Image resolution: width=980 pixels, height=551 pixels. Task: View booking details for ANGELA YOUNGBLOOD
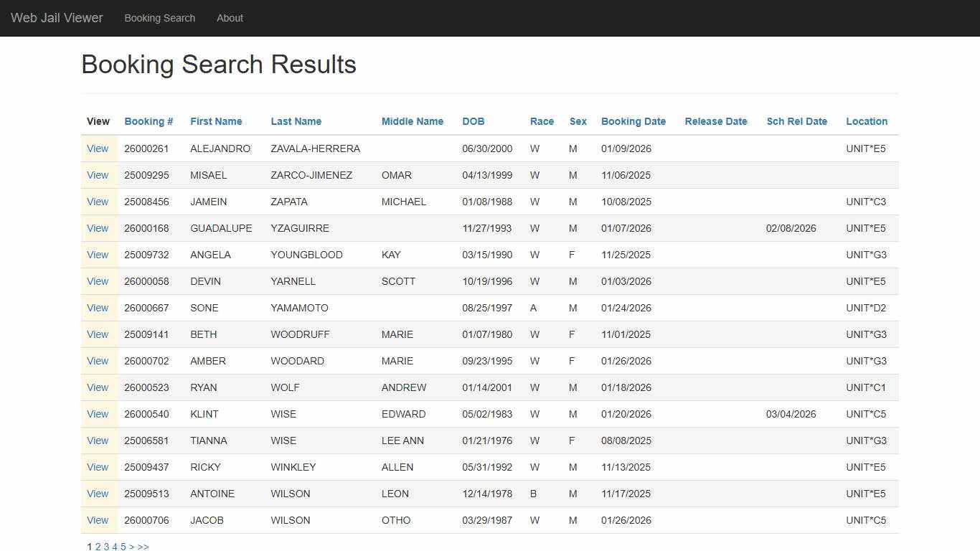tap(98, 255)
